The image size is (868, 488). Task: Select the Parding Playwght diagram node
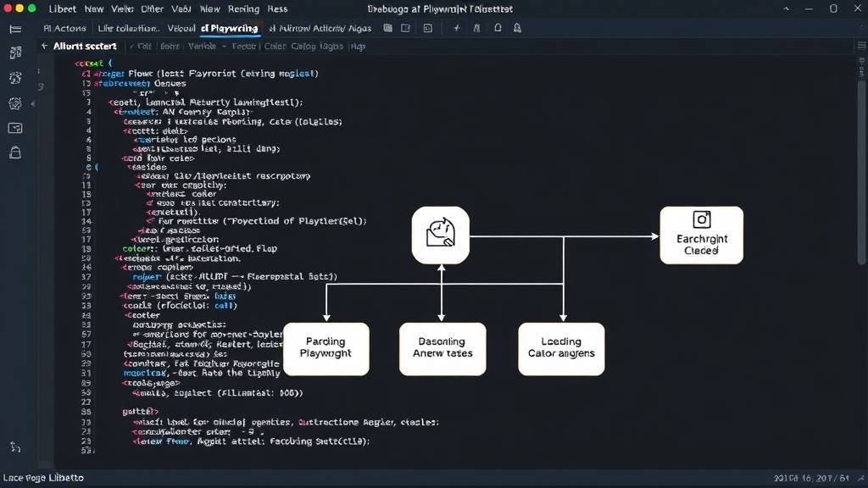coord(326,349)
